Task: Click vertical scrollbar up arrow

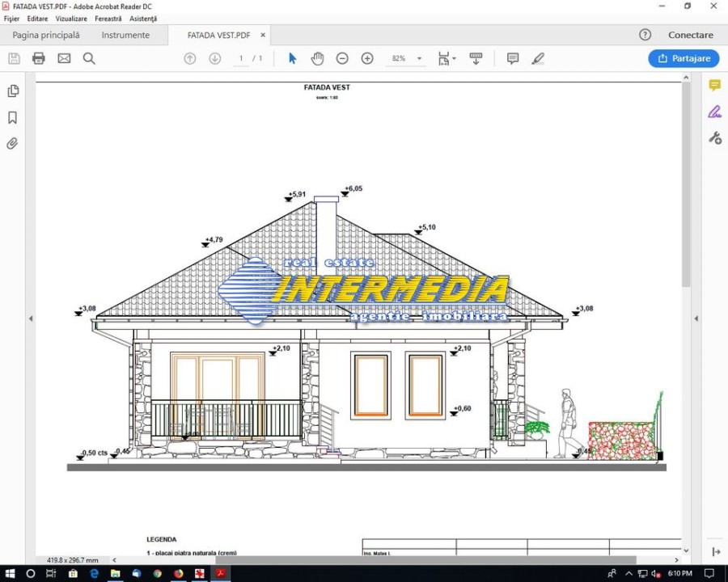Action: pos(686,78)
